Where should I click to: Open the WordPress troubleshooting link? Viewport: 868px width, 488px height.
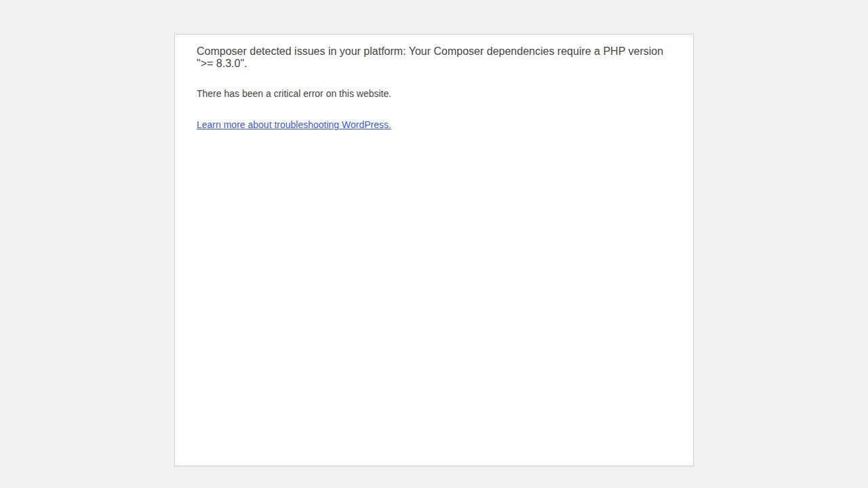[294, 125]
